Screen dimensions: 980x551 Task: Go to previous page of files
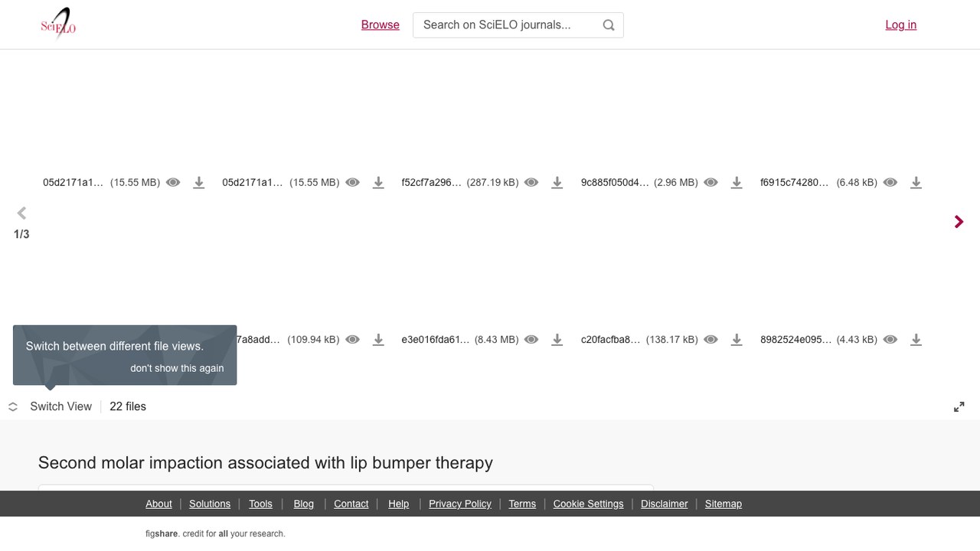(x=21, y=214)
